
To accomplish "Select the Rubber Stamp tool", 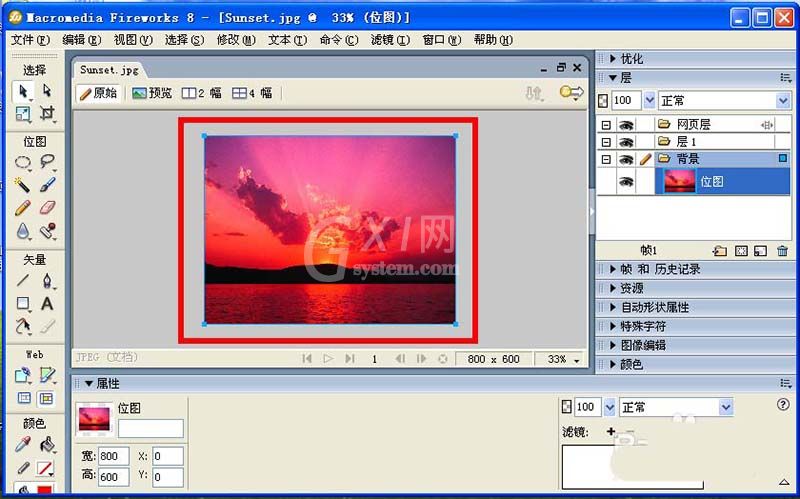I will point(47,231).
